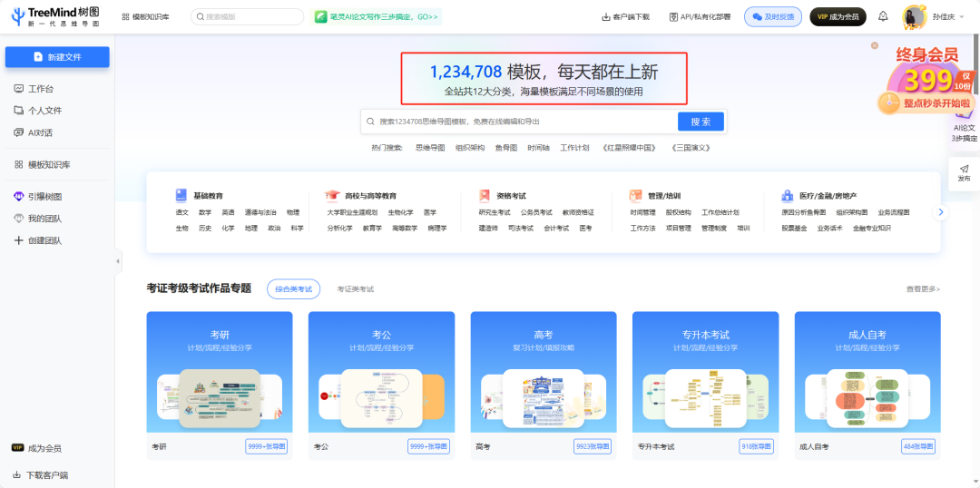The width and height of the screenshot is (980, 488).
Task: Click hot search 组织架构
Action: (x=470, y=148)
